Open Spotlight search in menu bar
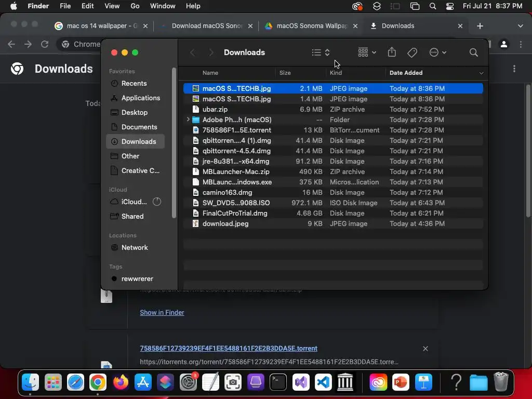 (x=433, y=6)
